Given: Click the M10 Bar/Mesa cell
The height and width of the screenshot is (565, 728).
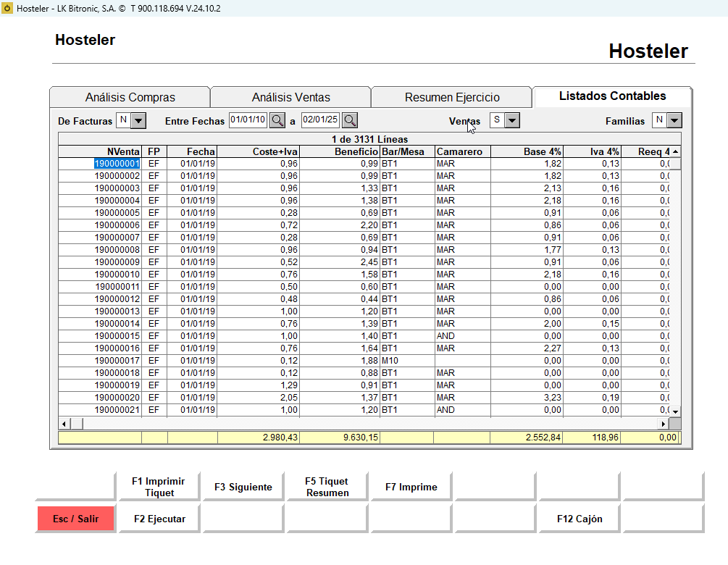Looking at the screenshot, I should click(x=407, y=361).
